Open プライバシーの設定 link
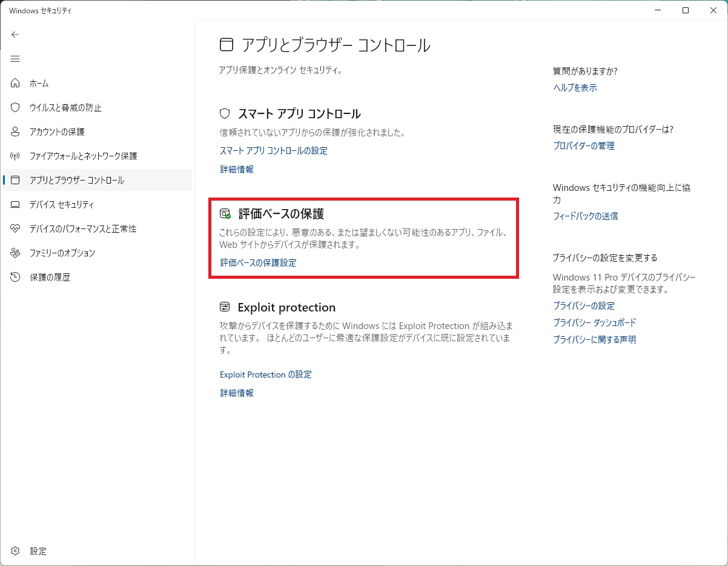 [584, 305]
